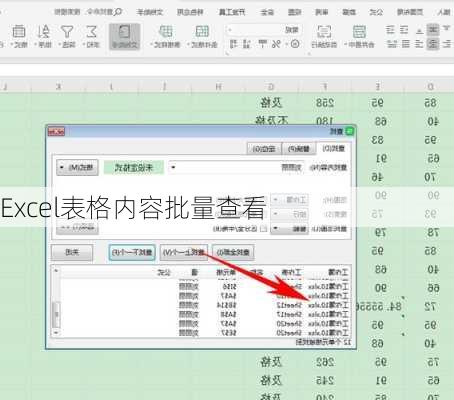454x400 pixels.
Task: Click cell containing 245 in column F
Action: point(325,380)
